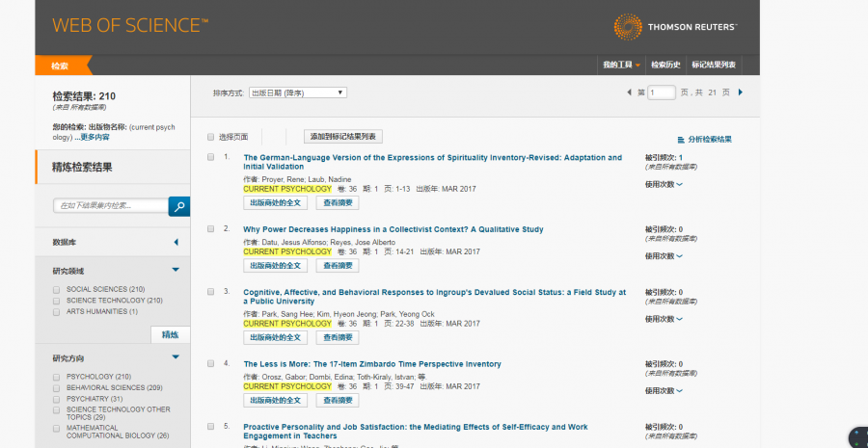The width and height of the screenshot is (868, 448).
Task: Click the Web of Science logo
Action: click(x=130, y=25)
